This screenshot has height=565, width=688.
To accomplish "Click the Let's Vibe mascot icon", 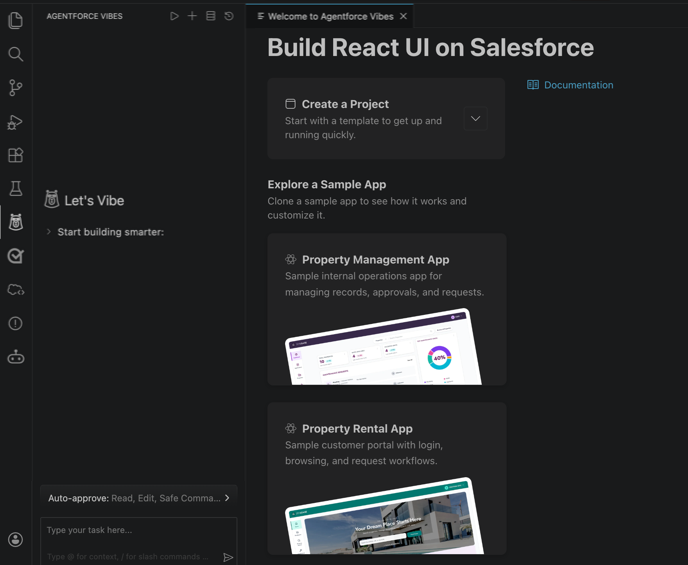I will pyautogui.click(x=52, y=200).
